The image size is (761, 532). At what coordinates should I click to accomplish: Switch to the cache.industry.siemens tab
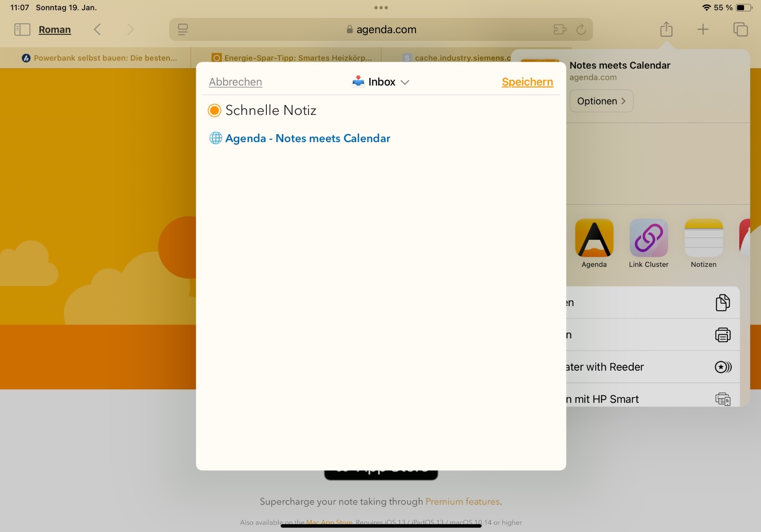click(x=455, y=58)
